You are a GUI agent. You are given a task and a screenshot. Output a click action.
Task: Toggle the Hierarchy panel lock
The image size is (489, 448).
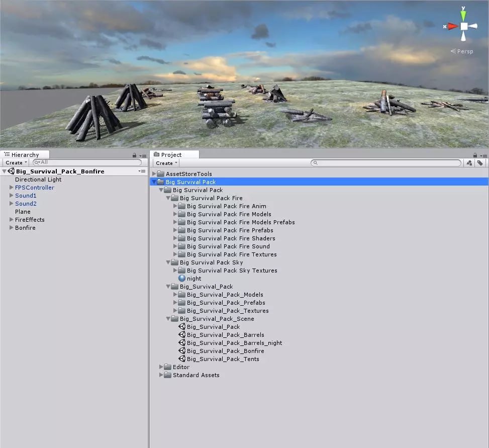click(134, 155)
